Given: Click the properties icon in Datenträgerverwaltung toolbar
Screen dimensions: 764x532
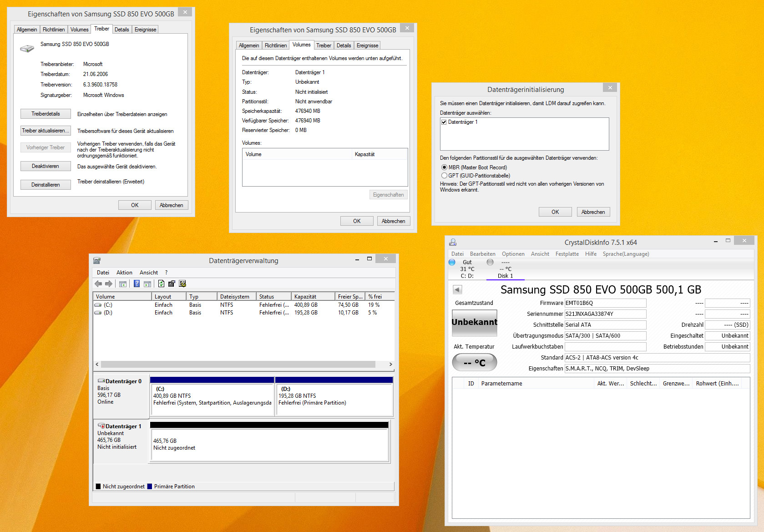Looking at the screenshot, I should 172,284.
